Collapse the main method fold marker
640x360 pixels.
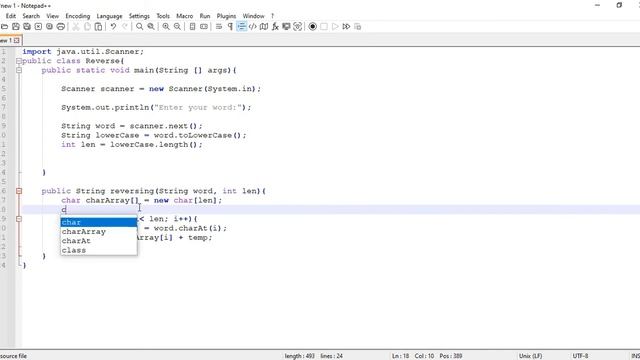(19, 70)
